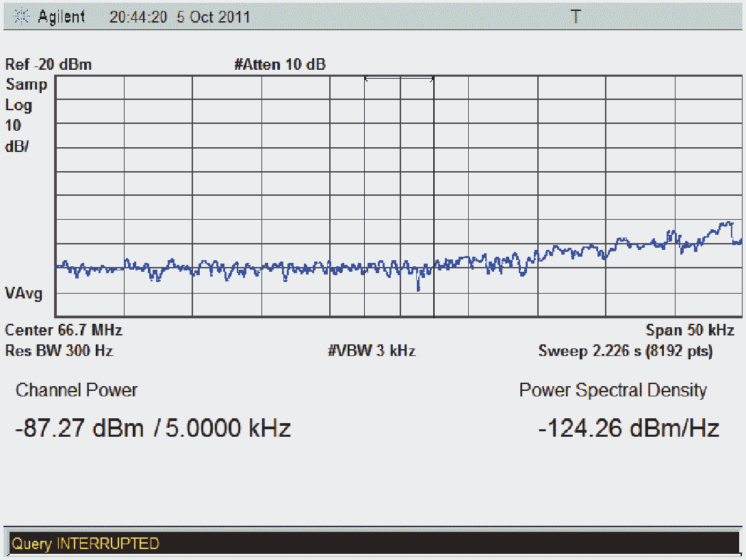Click the #Atten 10 dB setting
This screenshot has height=560, width=746.
click(280, 65)
